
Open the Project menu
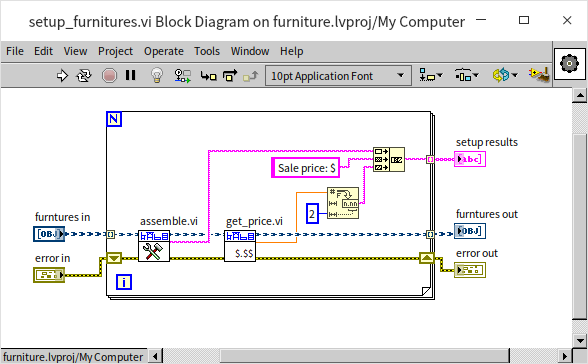(115, 51)
